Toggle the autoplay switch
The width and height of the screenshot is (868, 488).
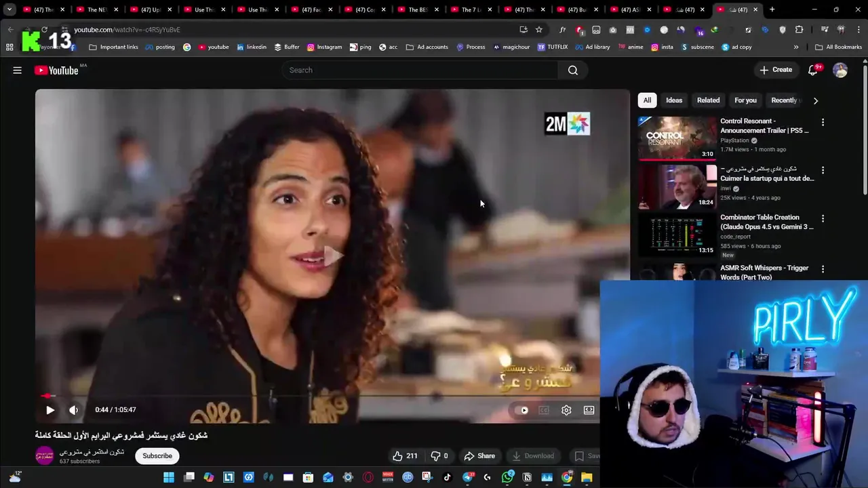[521, 410]
